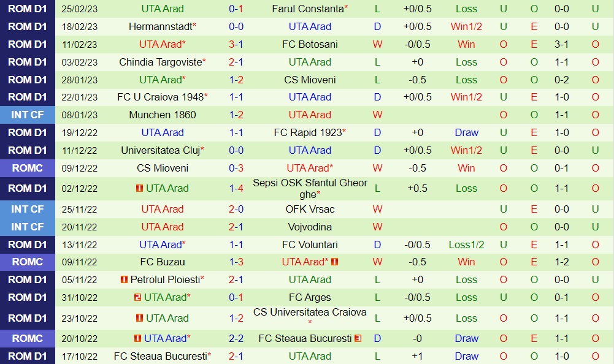Open Chindia Targoviste team link

pos(160,62)
